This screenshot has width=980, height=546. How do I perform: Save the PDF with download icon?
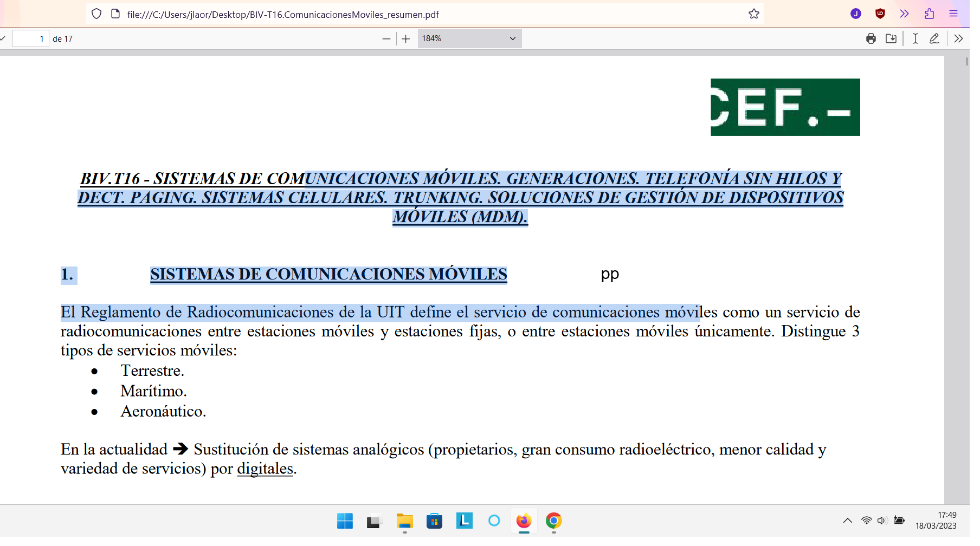tap(891, 38)
